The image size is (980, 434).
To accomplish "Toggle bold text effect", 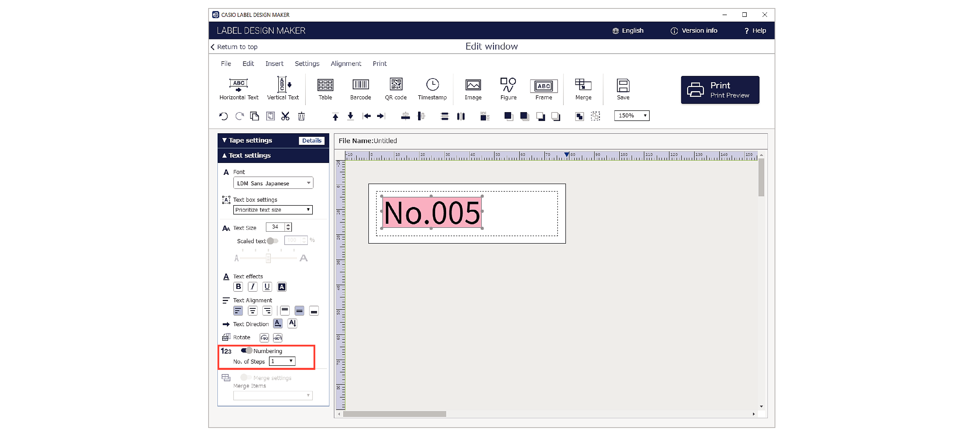I will tap(238, 286).
